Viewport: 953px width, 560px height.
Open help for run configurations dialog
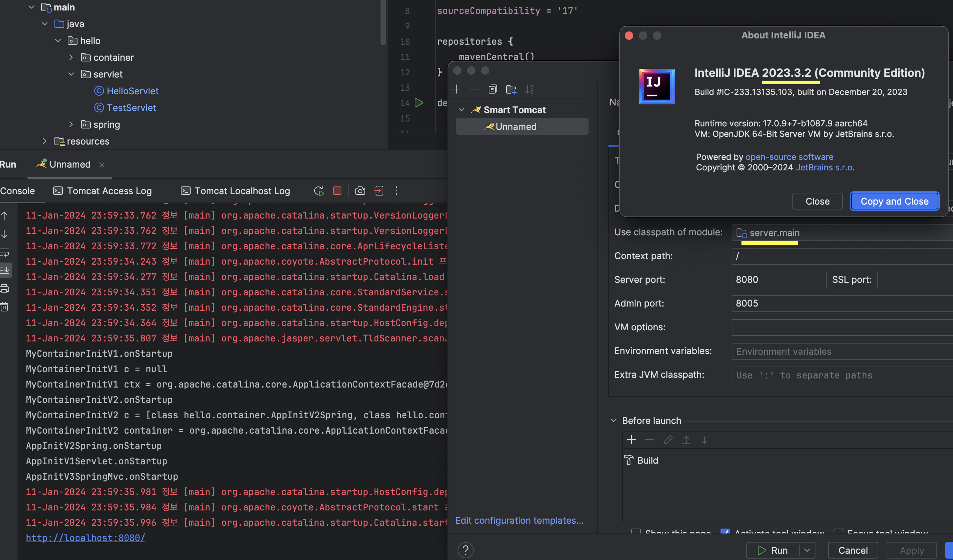(466, 550)
